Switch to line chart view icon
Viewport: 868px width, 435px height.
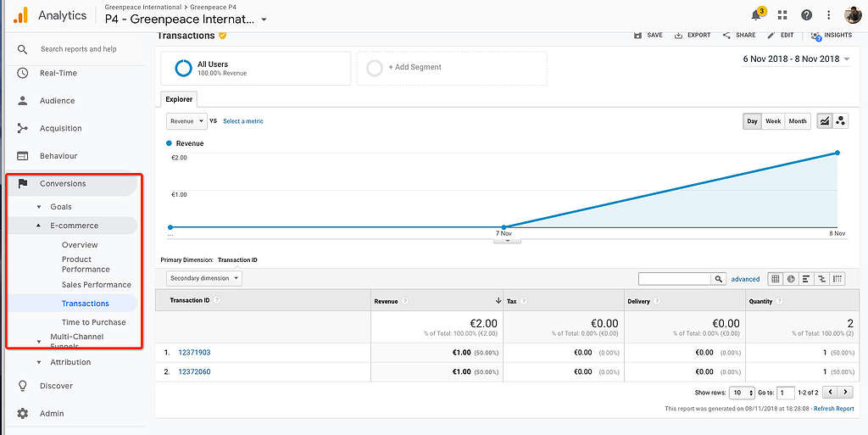tap(825, 121)
